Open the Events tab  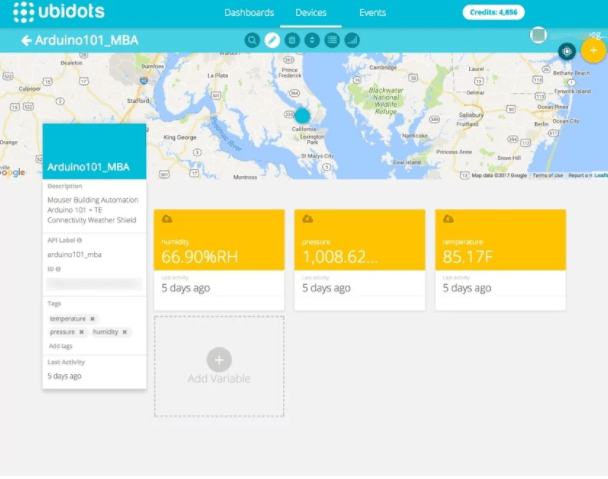(x=372, y=13)
